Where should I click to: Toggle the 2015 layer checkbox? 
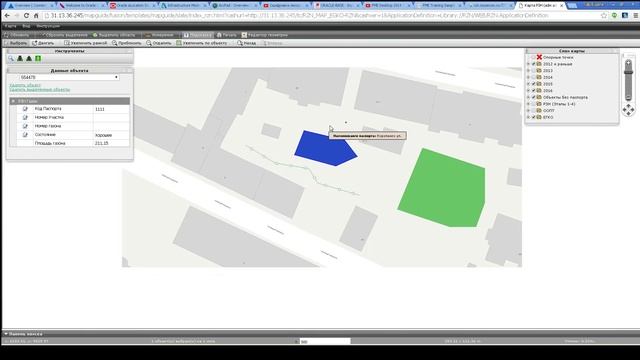coord(533,84)
